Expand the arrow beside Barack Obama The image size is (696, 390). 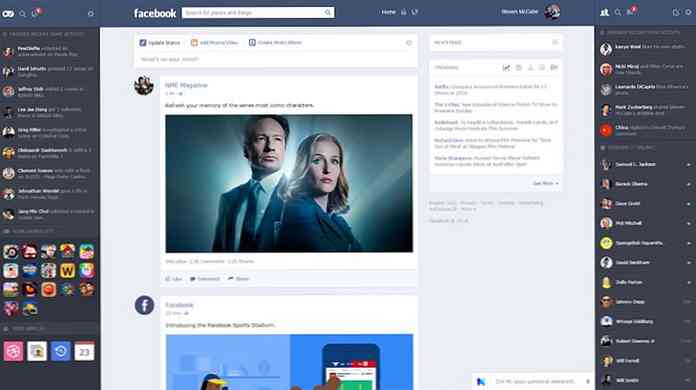[688, 184]
